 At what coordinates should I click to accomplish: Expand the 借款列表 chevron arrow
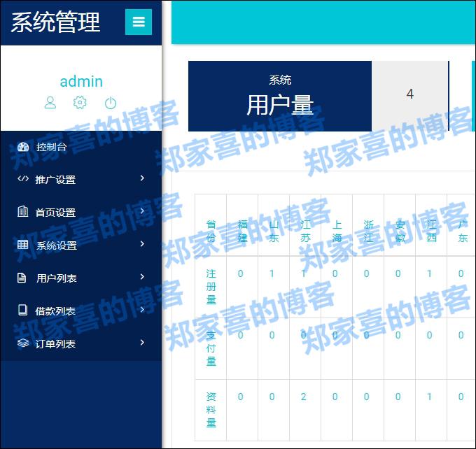(x=142, y=309)
